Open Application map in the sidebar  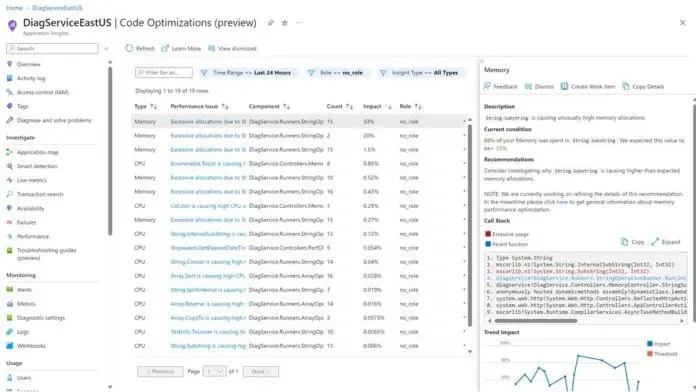tap(32, 152)
